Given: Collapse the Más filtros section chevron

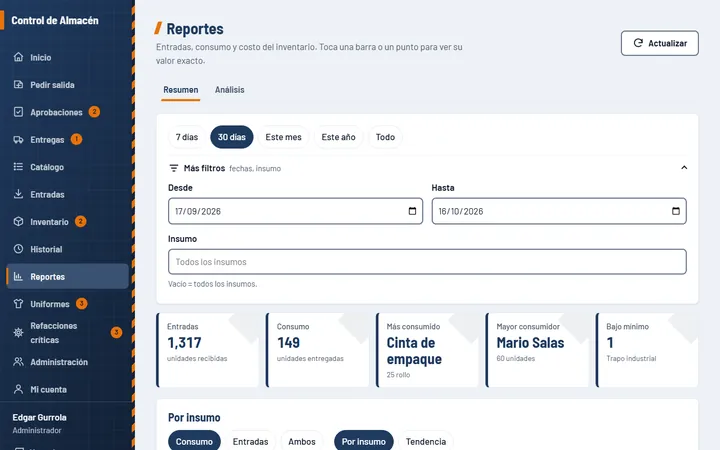Looking at the screenshot, I should (x=684, y=168).
